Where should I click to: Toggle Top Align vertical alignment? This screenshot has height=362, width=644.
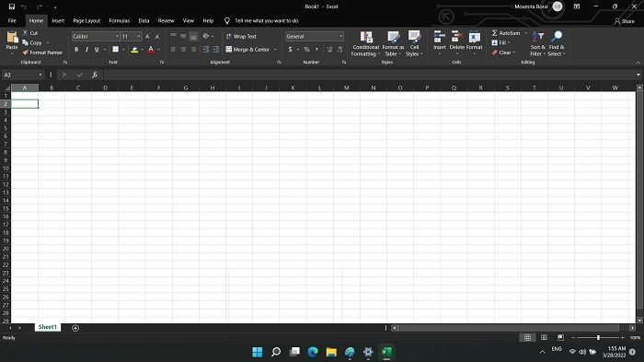(x=173, y=36)
